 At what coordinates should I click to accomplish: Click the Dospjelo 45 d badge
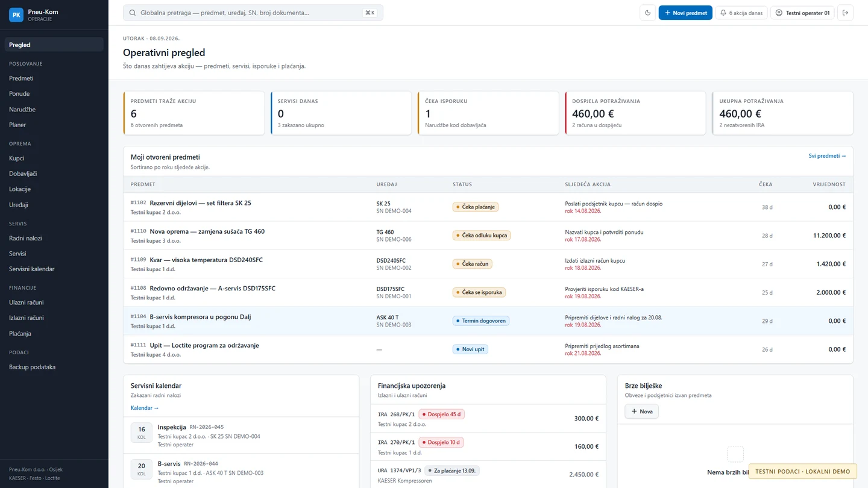pyautogui.click(x=442, y=414)
